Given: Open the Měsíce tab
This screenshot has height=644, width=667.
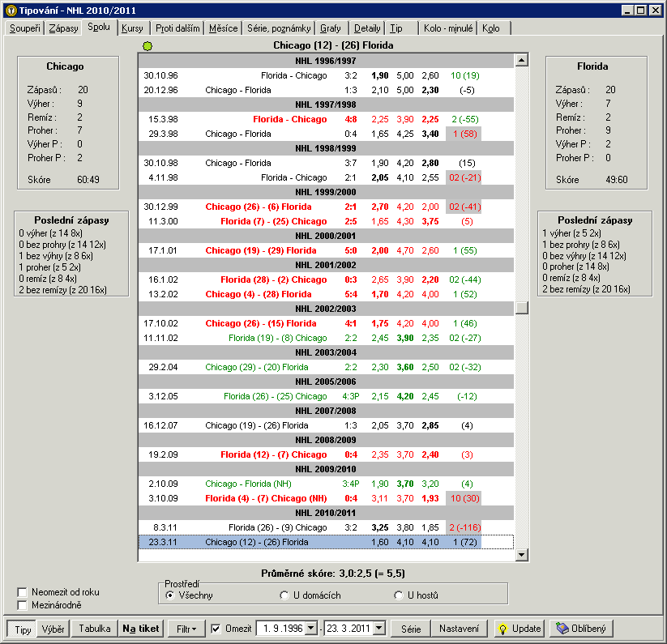Looking at the screenshot, I should [x=224, y=28].
